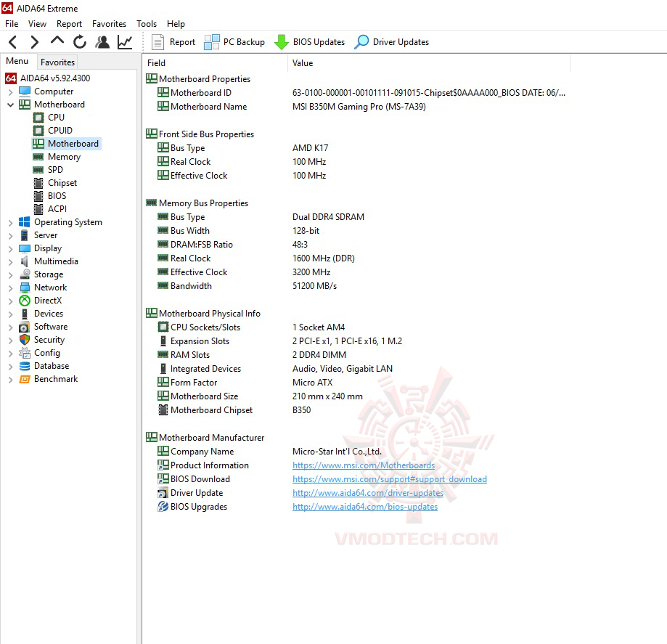667x644 pixels.
Task: Click the PC Backup toolbar button
Action: point(234,41)
